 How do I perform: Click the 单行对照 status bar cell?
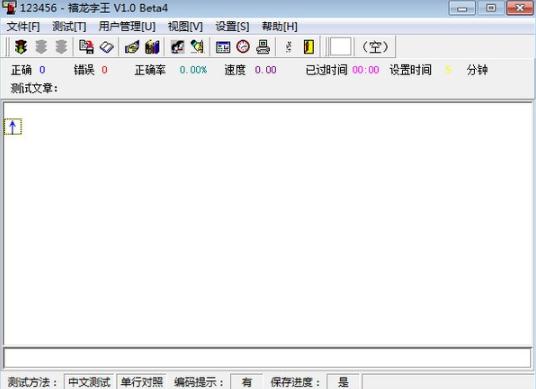(x=142, y=382)
